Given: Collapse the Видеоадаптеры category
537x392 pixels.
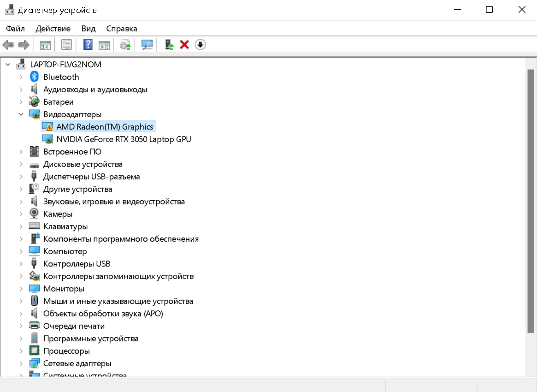Looking at the screenshot, I should 21,114.
